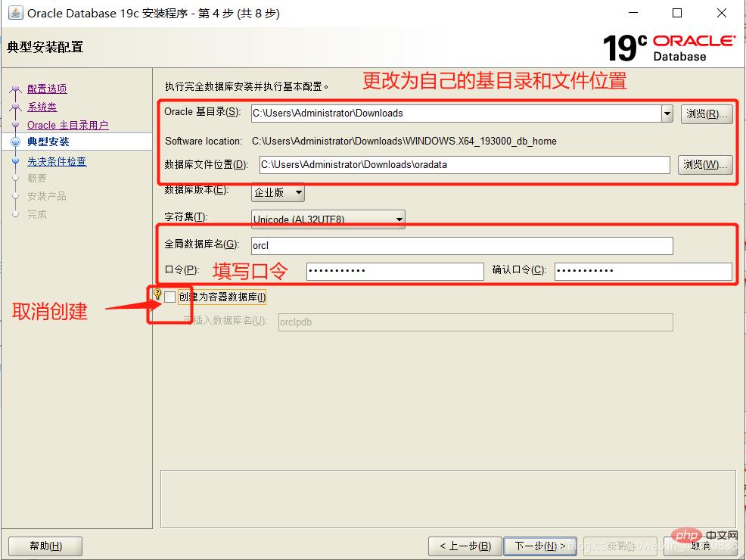Go to the 系统类 step
746x560 pixels.
click(42, 107)
